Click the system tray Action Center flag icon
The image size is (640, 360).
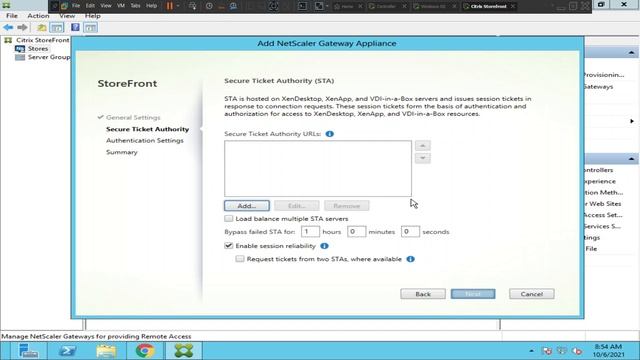(x=547, y=351)
